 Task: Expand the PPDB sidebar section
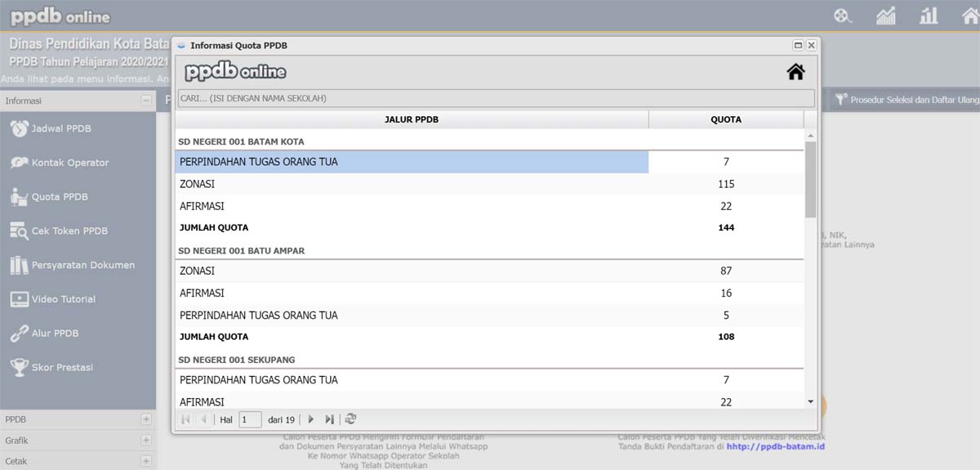146,419
